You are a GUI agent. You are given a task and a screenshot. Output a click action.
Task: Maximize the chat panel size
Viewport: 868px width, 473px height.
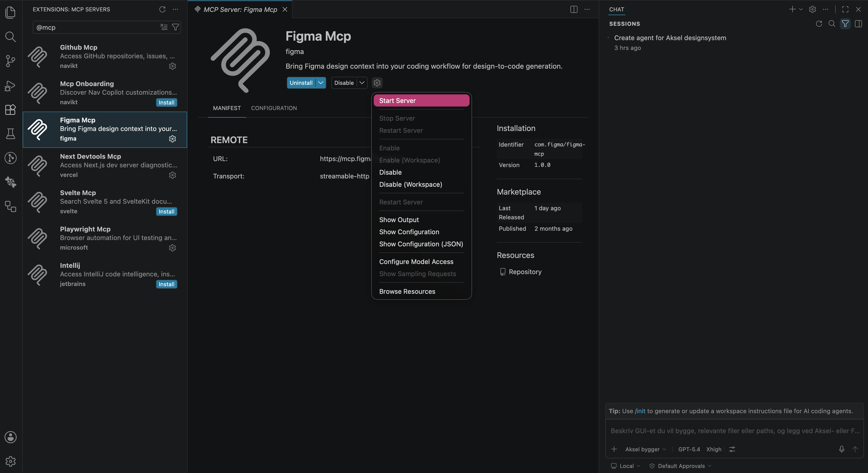pos(845,9)
